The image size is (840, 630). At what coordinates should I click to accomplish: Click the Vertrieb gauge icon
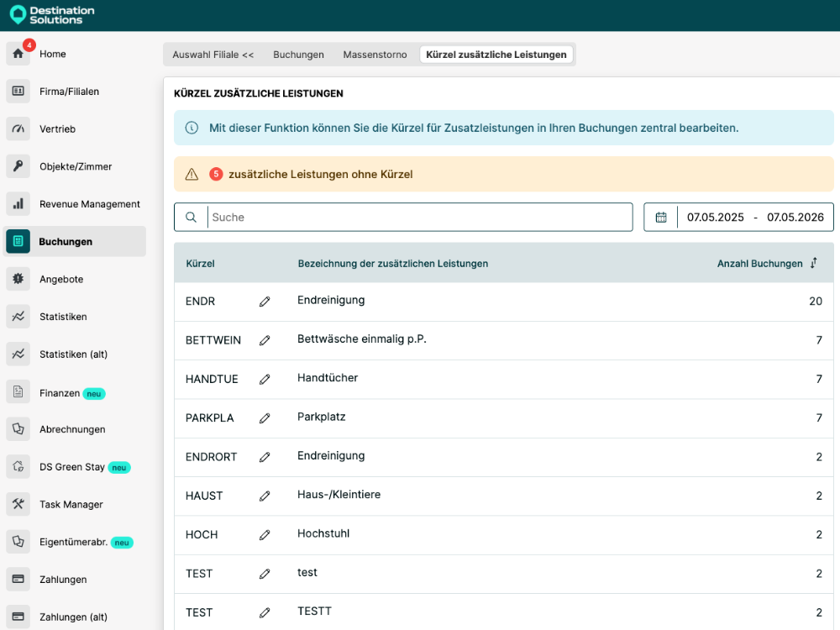18,129
